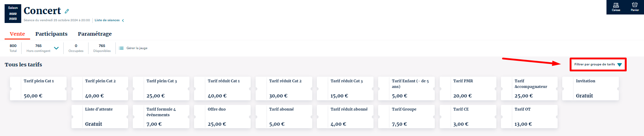This screenshot has width=644, height=136.
Task: Select the Vente tab
Action: (x=17, y=34)
